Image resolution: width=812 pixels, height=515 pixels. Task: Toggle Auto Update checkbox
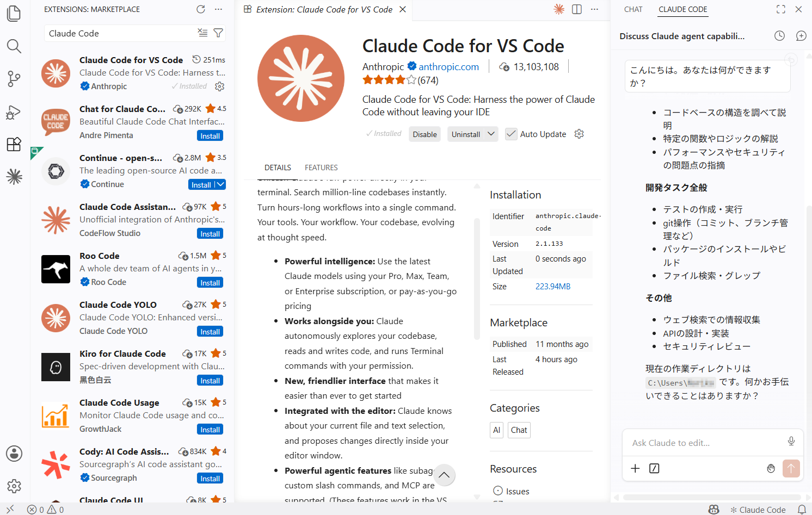[x=511, y=134]
